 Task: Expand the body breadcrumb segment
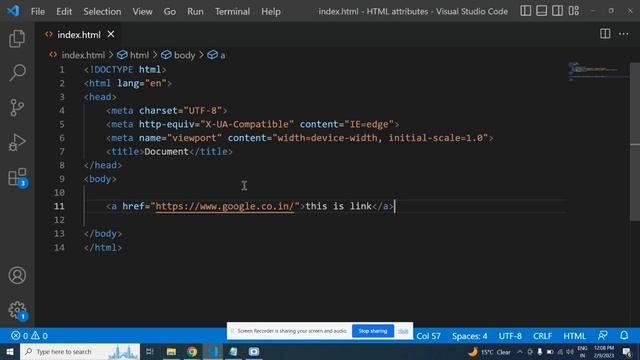tap(178, 55)
